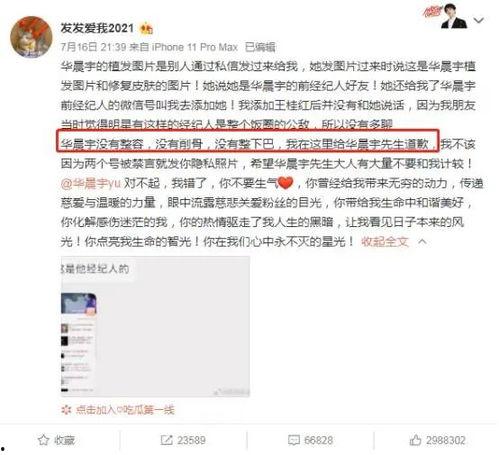Collapse the post with 收起全文

[385, 241]
